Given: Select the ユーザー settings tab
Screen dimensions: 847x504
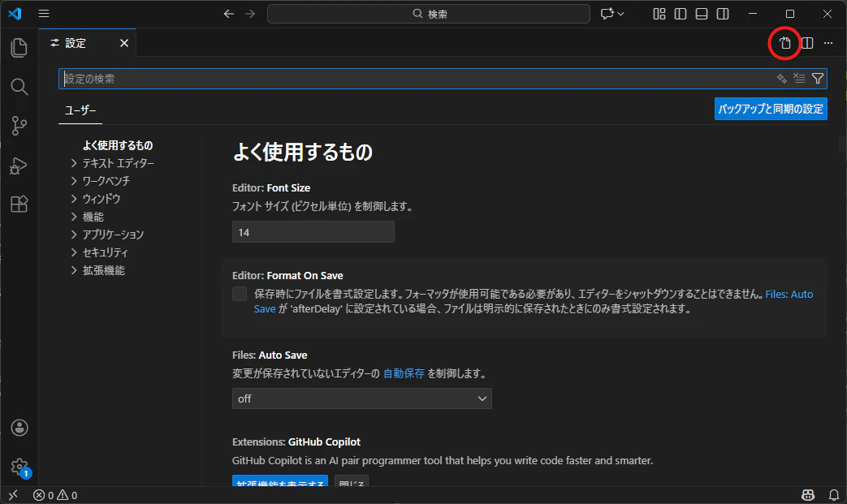Looking at the screenshot, I should [80, 110].
